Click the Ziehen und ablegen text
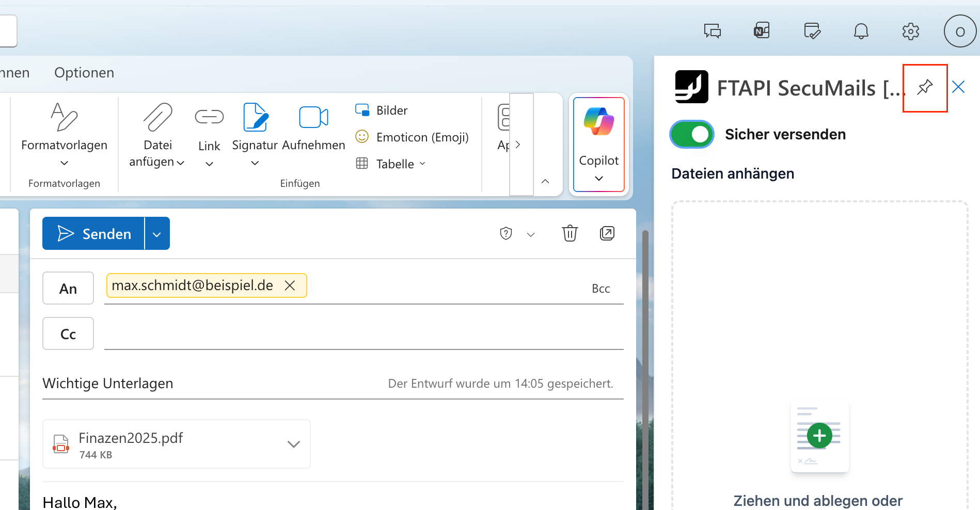This screenshot has width=980, height=510. [x=818, y=501]
